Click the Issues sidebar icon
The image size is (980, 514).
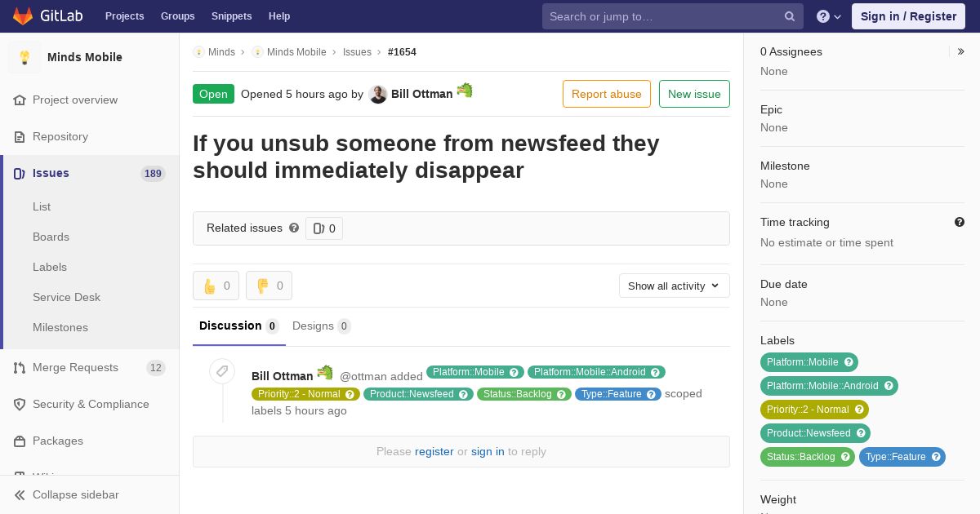click(x=20, y=173)
